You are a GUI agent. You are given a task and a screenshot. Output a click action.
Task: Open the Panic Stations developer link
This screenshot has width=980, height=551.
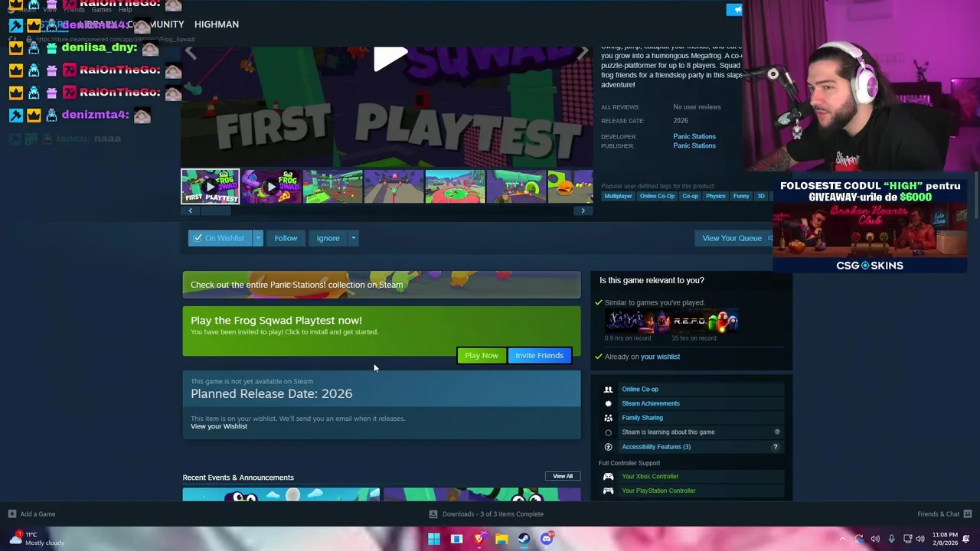[x=694, y=136]
